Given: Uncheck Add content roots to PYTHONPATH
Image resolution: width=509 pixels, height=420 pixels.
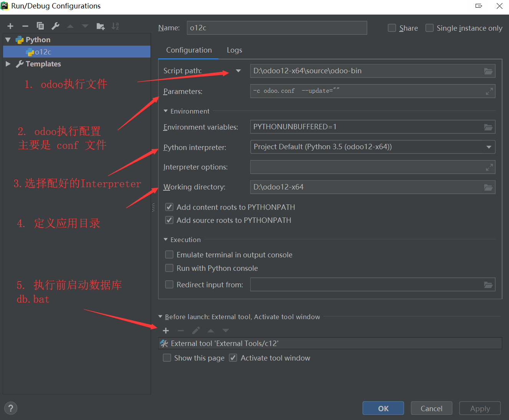Looking at the screenshot, I should 169,207.
